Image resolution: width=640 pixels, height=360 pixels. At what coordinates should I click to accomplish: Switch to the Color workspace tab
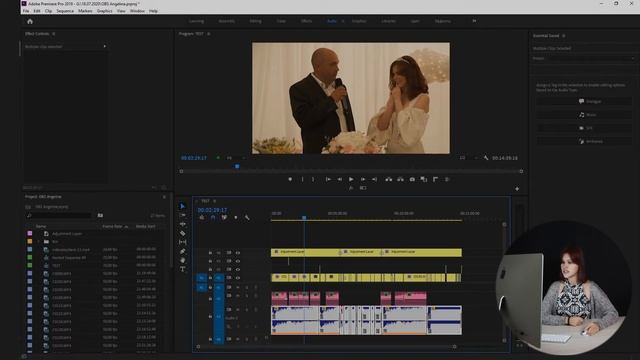(x=281, y=21)
